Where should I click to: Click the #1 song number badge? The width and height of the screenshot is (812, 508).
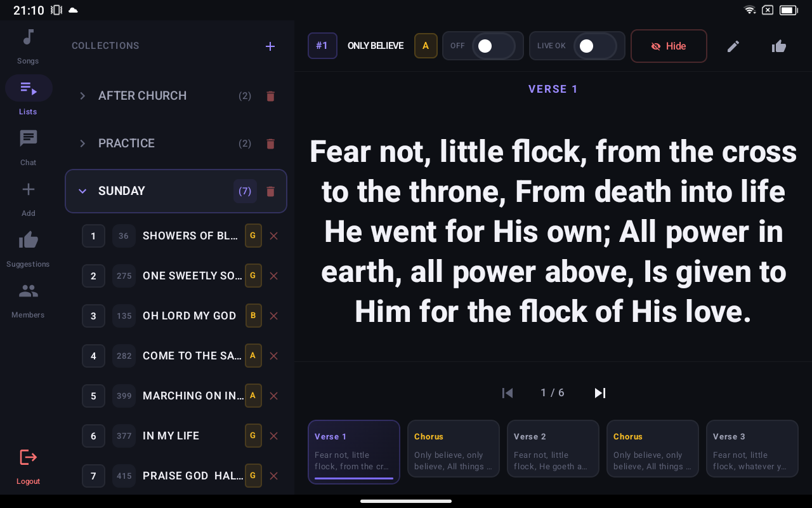[322, 46]
